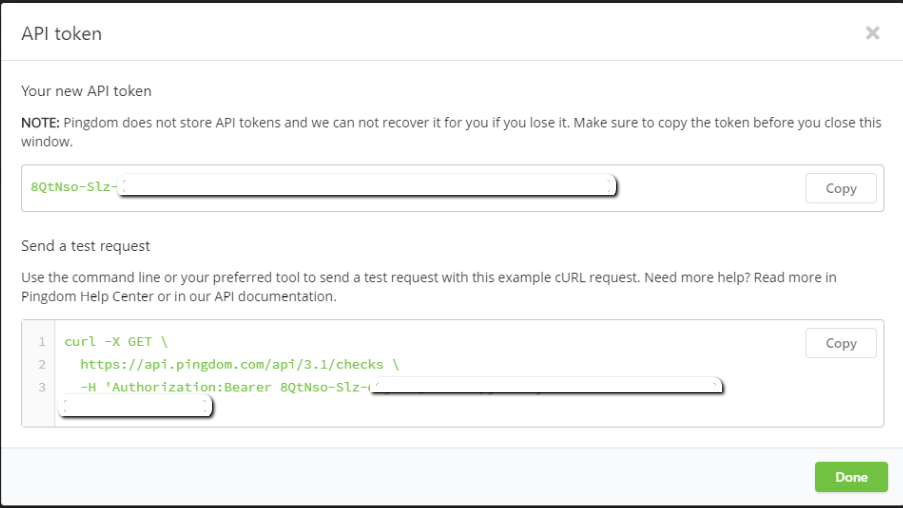The width and height of the screenshot is (903, 508).
Task: Click the Authorization:Bearer header line
Action: [x=220, y=386]
